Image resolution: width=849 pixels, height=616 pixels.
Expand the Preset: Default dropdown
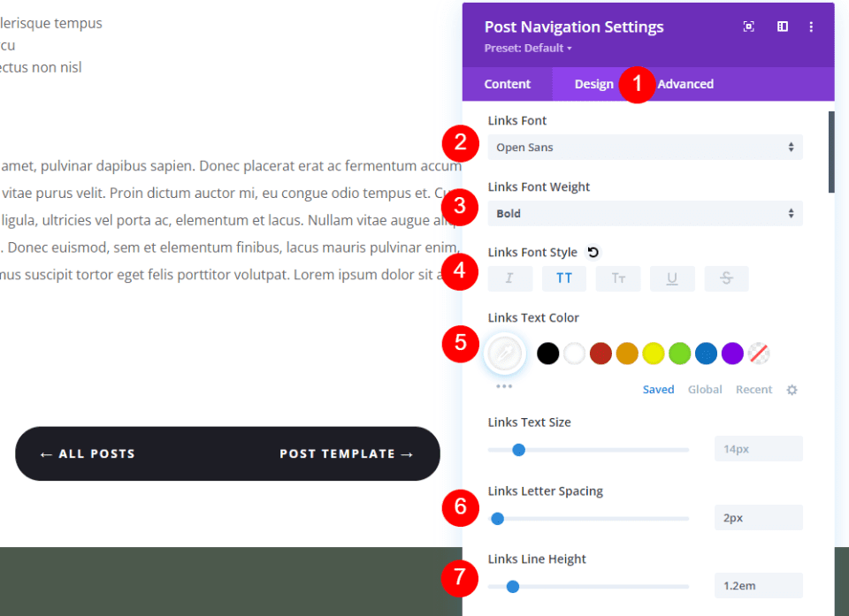coord(528,49)
